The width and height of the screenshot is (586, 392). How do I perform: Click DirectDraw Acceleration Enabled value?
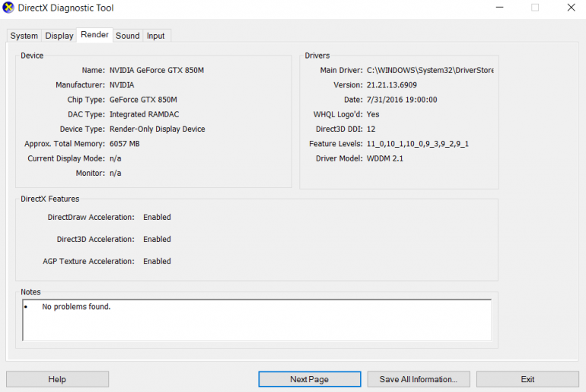(157, 217)
